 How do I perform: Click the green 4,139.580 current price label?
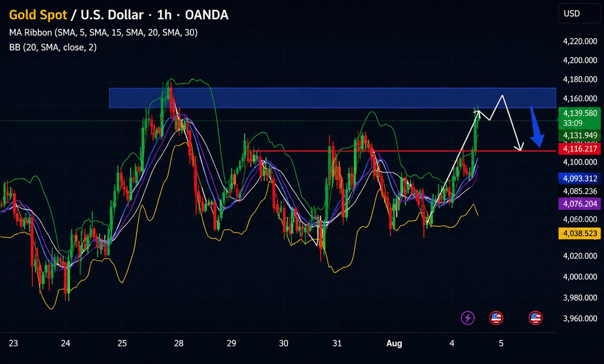(x=580, y=117)
